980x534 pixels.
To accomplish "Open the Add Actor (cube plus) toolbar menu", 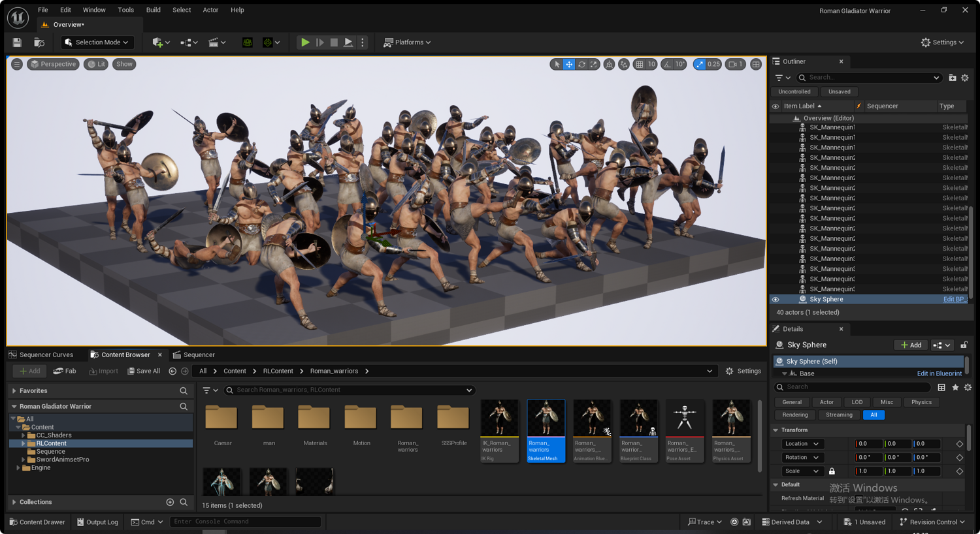I will (x=161, y=42).
